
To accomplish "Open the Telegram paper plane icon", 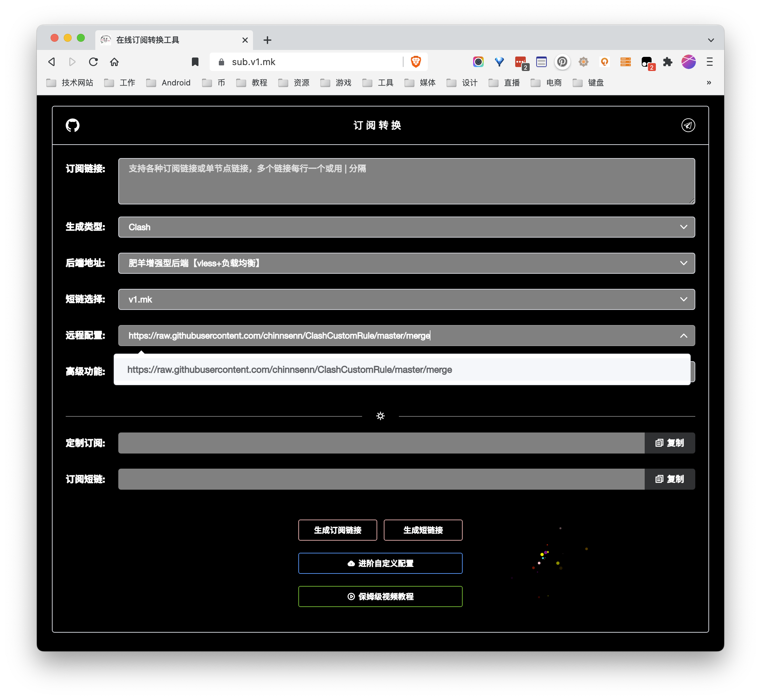I will (x=688, y=126).
